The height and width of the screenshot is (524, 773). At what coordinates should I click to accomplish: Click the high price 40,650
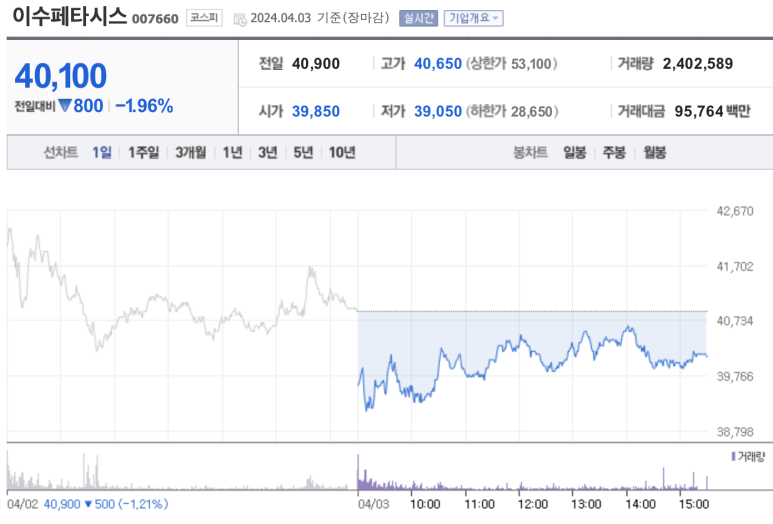[438, 64]
